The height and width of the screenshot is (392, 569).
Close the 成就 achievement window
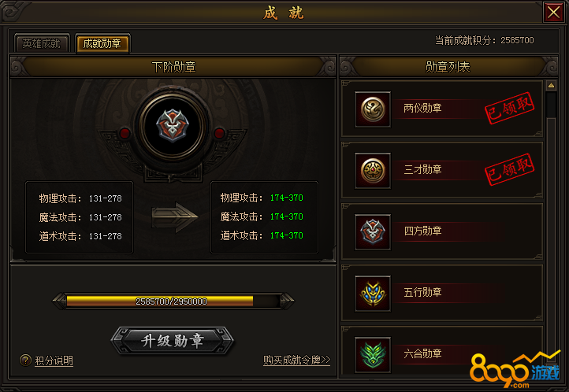coord(553,12)
